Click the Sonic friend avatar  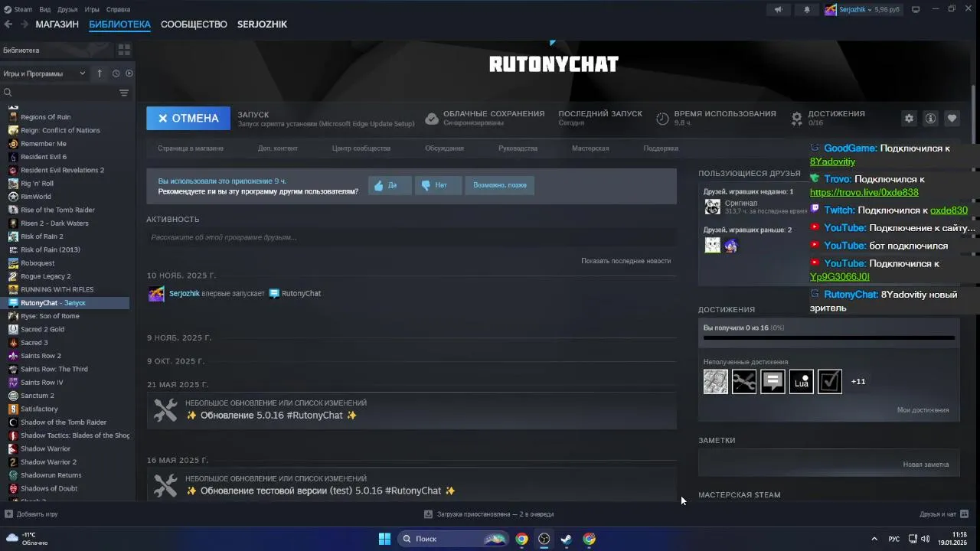coord(730,246)
